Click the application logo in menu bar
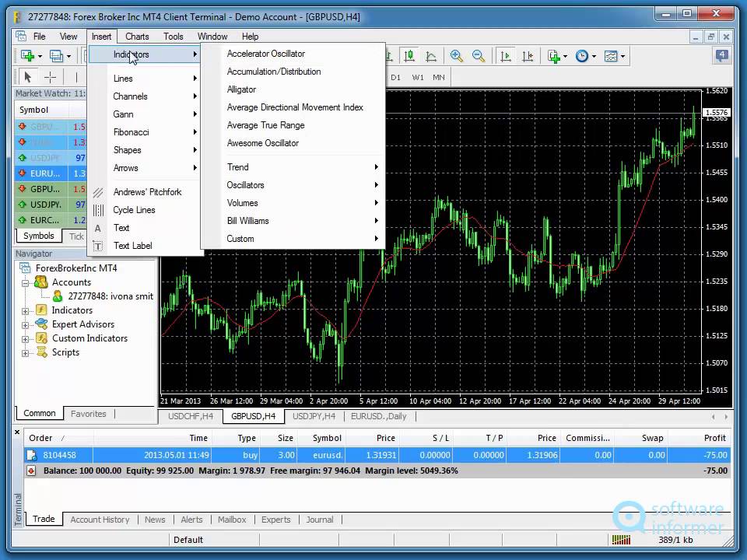 [20, 37]
